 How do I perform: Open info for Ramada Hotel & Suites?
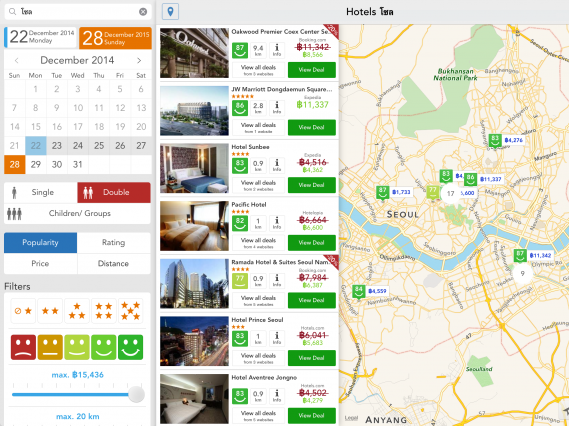tap(277, 280)
